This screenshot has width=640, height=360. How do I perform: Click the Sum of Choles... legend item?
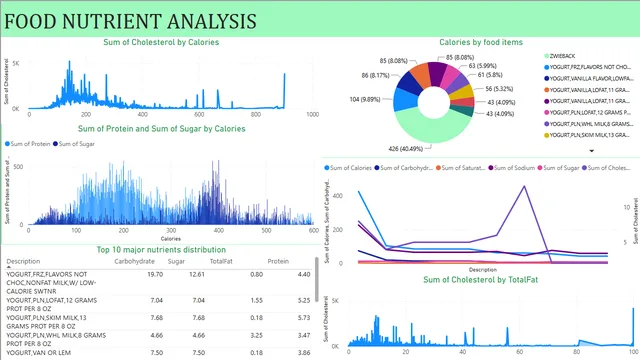click(606, 168)
